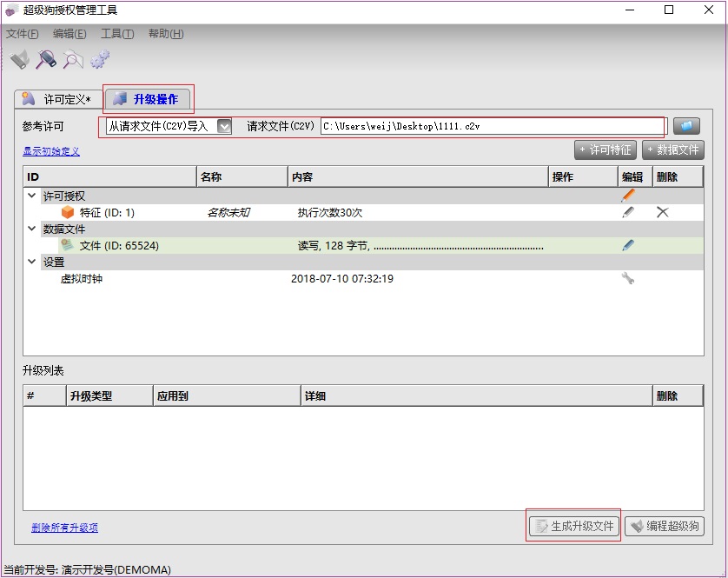Edit 文件 (ID: 65524) with blue pencil

(628, 246)
